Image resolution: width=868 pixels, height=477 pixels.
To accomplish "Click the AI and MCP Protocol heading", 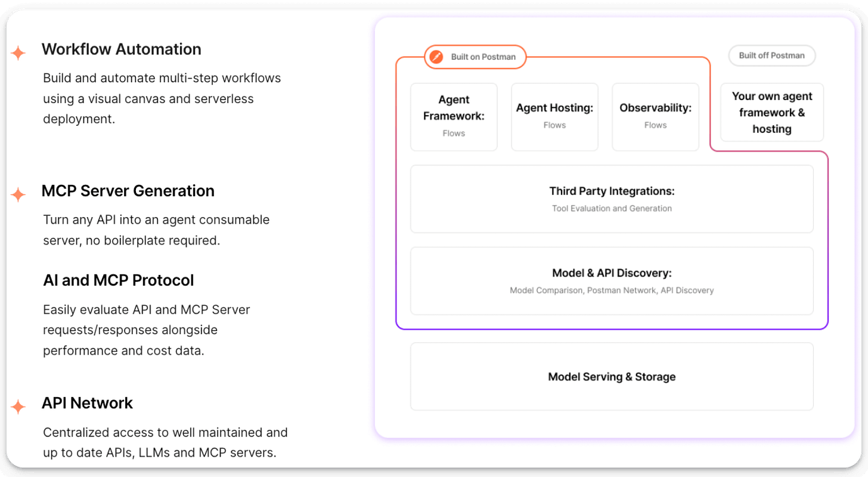I will pyautogui.click(x=119, y=280).
